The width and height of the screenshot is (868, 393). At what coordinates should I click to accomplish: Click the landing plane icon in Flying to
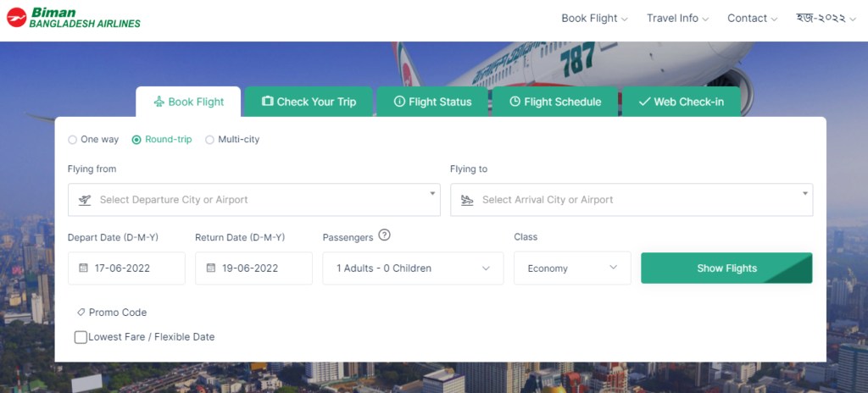pyautogui.click(x=467, y=200)
